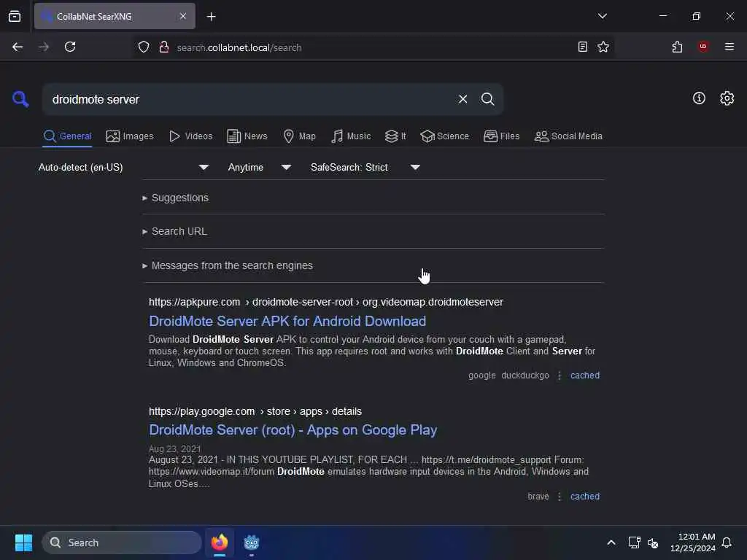Image resolution: width=747 pixels, height=560 pixels.
Task: Click the brave engine label
Action: (538, 496)
